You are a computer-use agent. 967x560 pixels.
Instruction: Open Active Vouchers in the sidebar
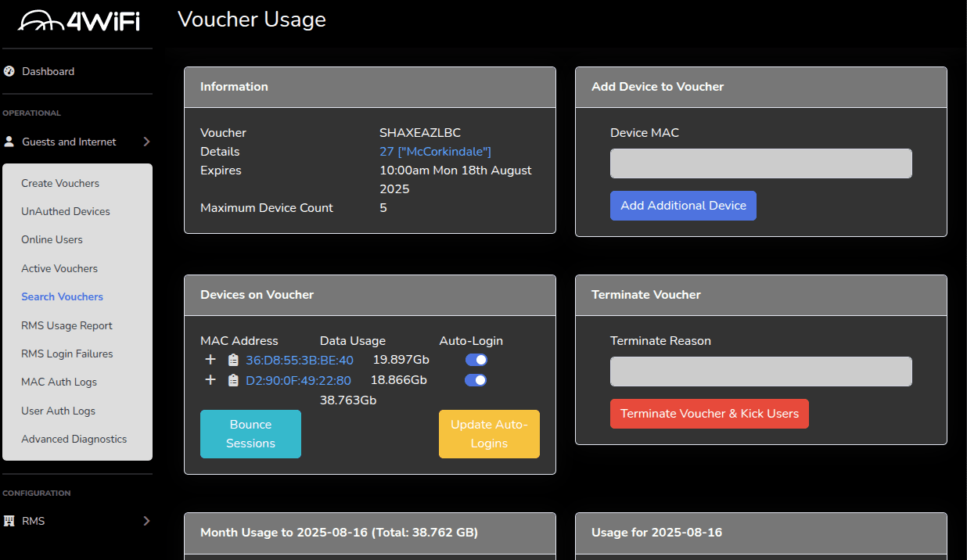pos(59,268)
